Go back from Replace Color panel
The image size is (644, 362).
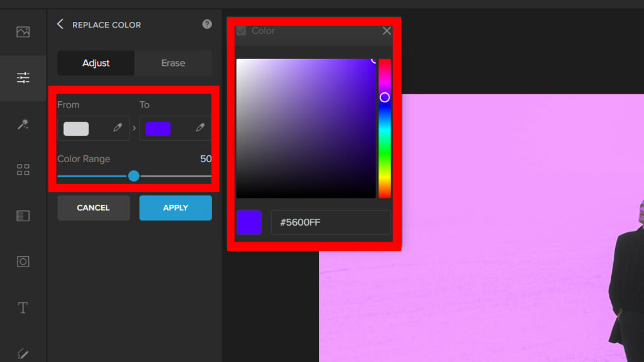coord(60,25)
